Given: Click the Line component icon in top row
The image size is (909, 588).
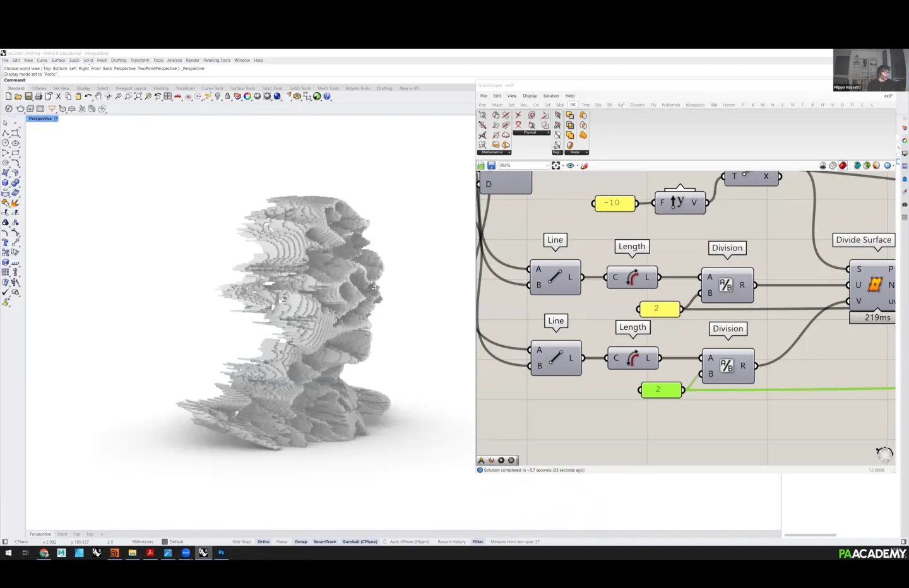Looking at the screenshot, I should coord(554,277).
